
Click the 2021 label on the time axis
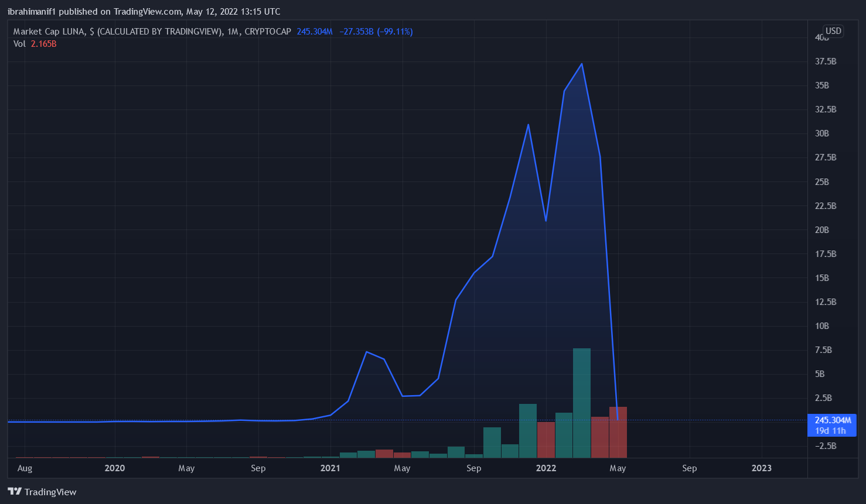point(330,468)
